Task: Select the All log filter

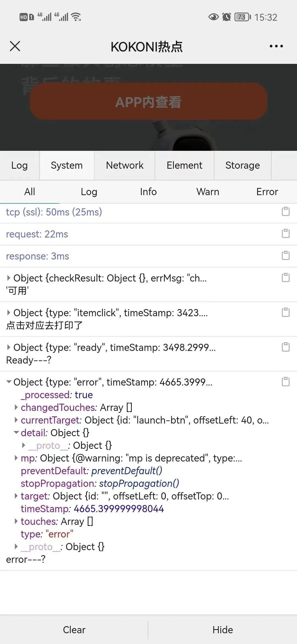Action: 30,192
